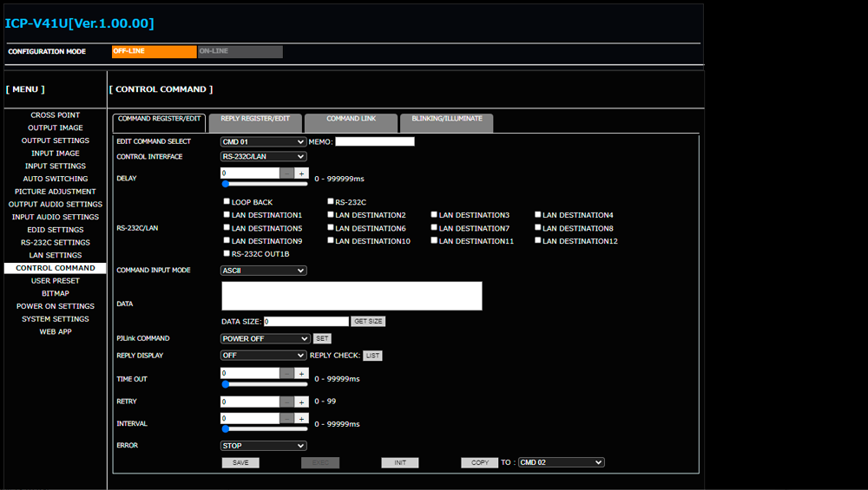This screenshot has width=868, height=490.
Task: Toggle the RS-232C OUT1B checkbox
Action: click(227, 254)
